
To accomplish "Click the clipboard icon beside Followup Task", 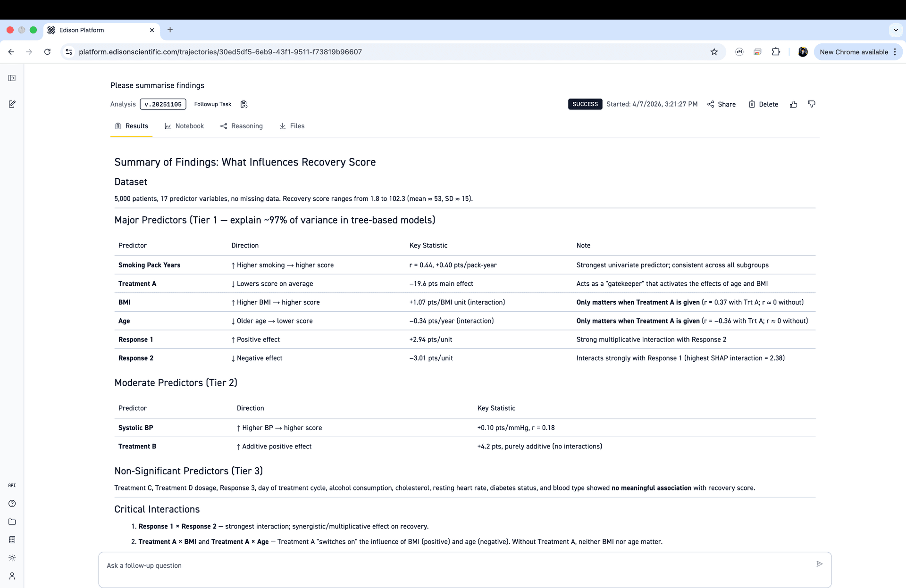I will [x=244, y=104].
